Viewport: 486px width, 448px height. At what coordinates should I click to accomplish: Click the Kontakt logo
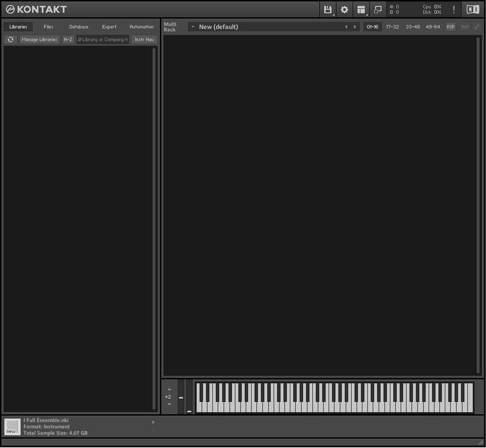36,10
